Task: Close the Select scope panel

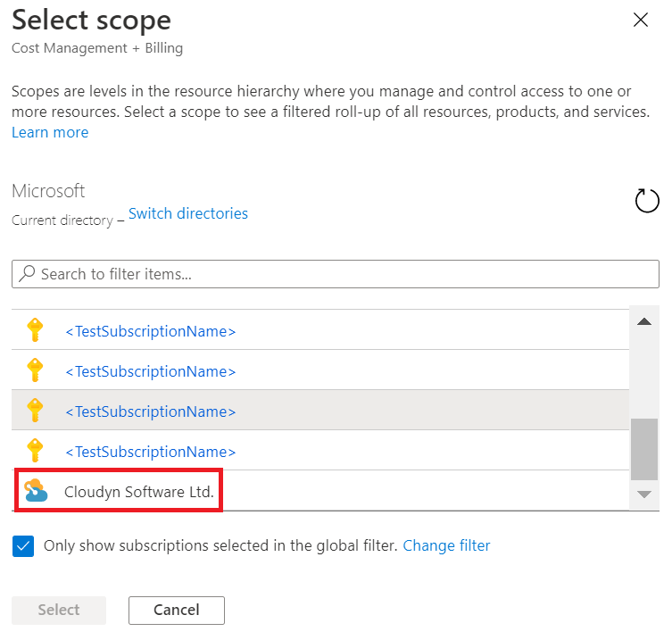Action: (x=640, y=21)
